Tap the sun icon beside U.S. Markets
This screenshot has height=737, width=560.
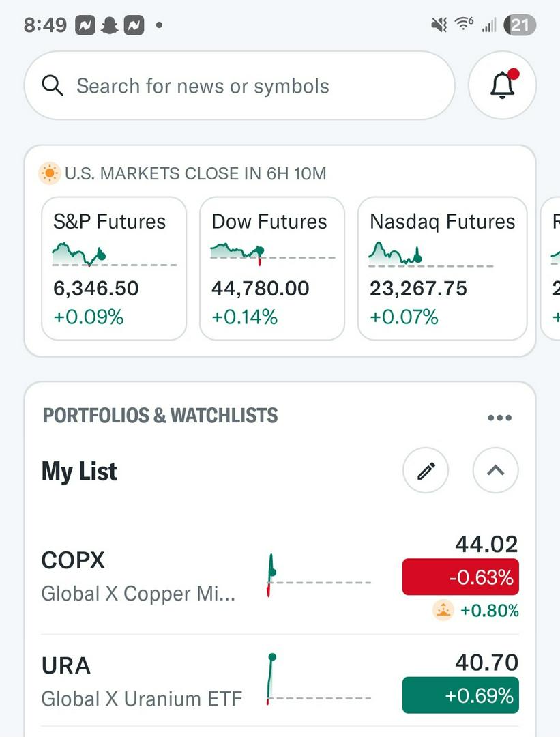pos(50,173)
